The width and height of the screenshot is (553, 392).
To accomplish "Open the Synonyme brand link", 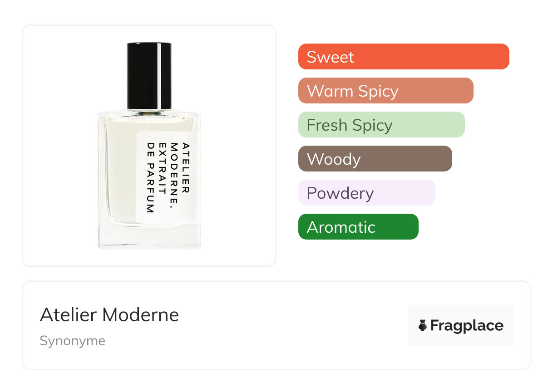I will (x=73, y=341).
